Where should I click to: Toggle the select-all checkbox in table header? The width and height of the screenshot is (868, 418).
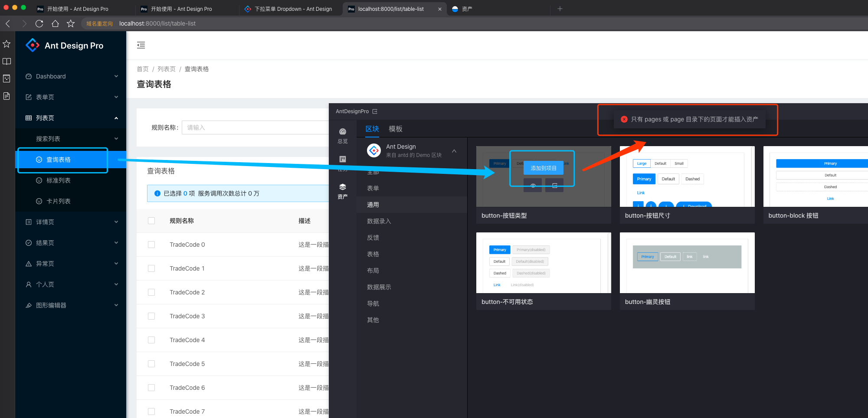point(151,221)
